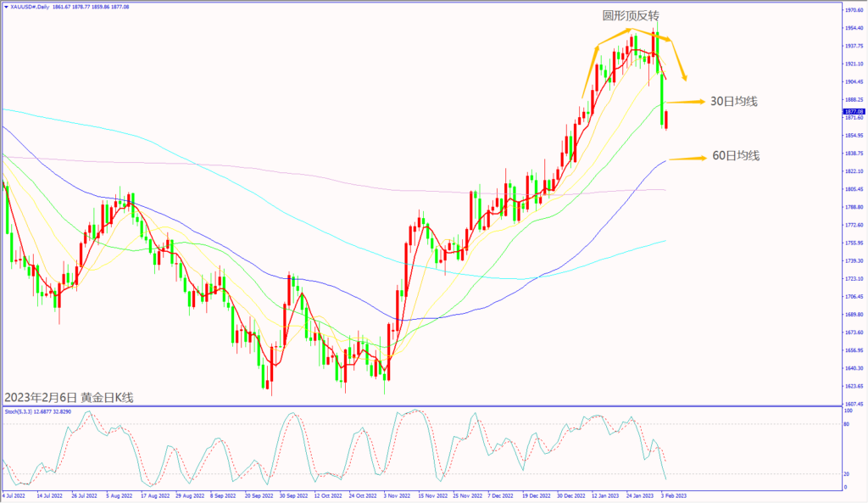The image size is (868, 503).
Task: Click the arrow pointing to 30日均线
Action: [684, 102]
